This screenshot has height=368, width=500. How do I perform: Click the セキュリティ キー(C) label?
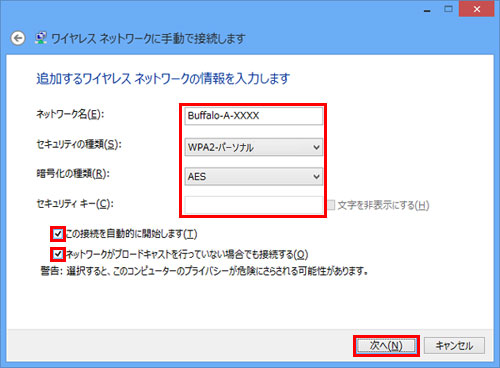click(x=75, y=204)
